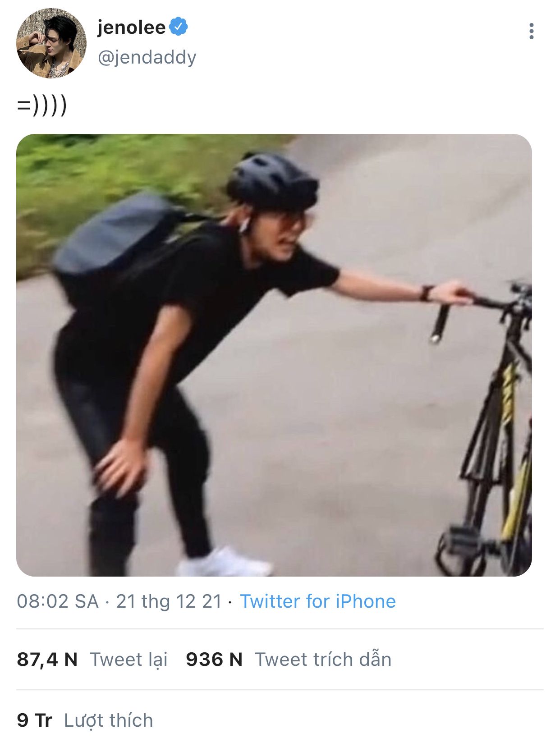Screen dimensions: 560x747
Task: Open the @jendaddy handle
Action: tap(147, 57)
